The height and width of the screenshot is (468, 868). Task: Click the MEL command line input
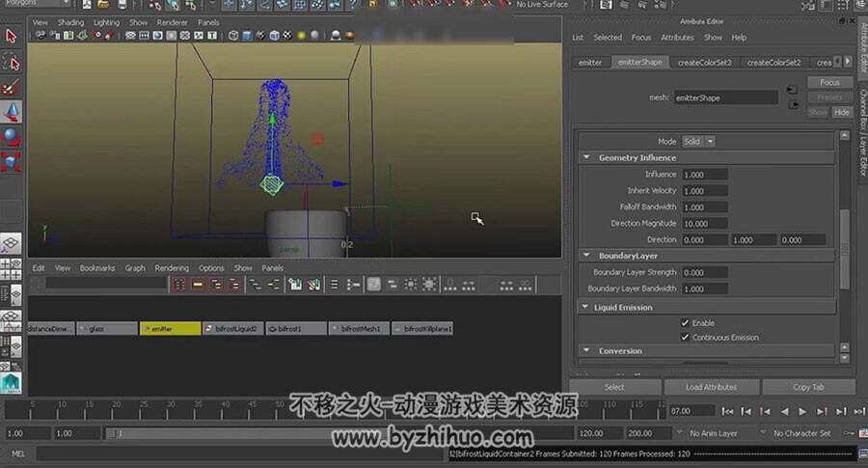point(241,454)
